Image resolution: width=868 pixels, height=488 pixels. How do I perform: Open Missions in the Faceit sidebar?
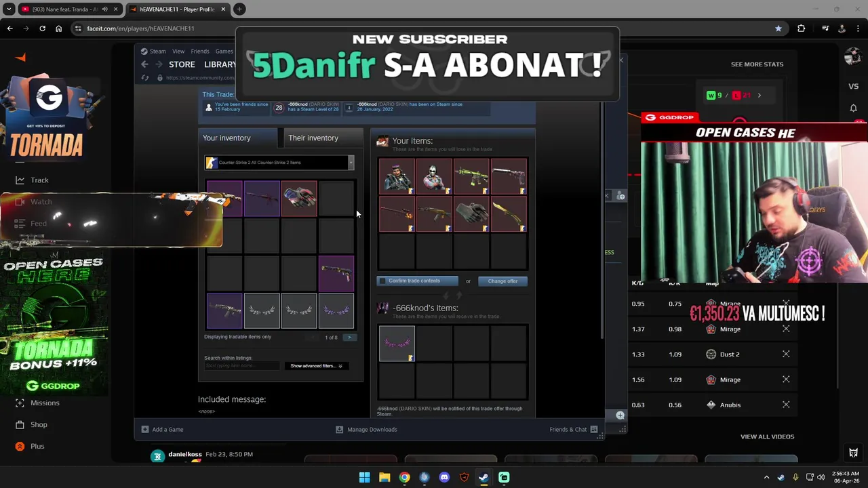pos(37,403)
